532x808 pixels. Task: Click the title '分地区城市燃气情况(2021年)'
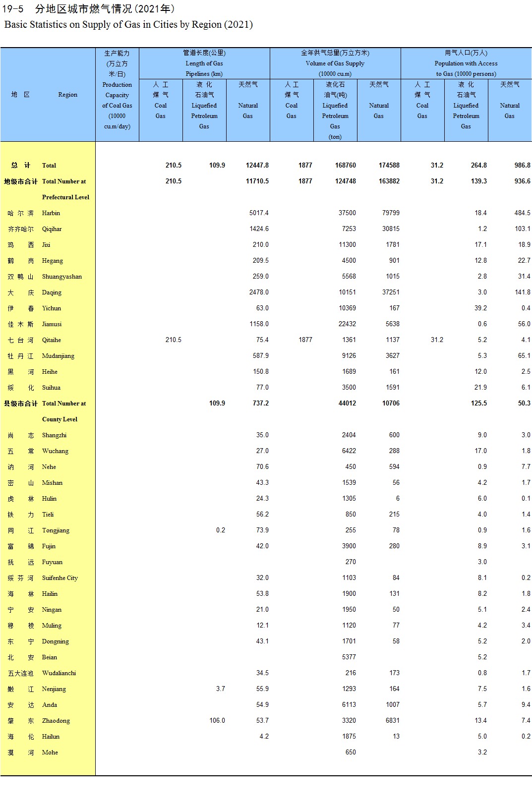point(105,9)
